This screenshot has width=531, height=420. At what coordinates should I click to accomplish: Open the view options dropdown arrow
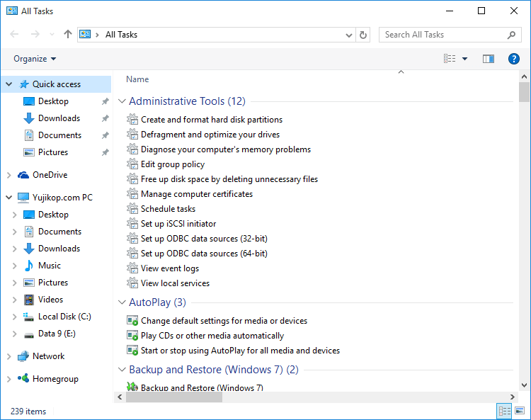pos(465,59)
